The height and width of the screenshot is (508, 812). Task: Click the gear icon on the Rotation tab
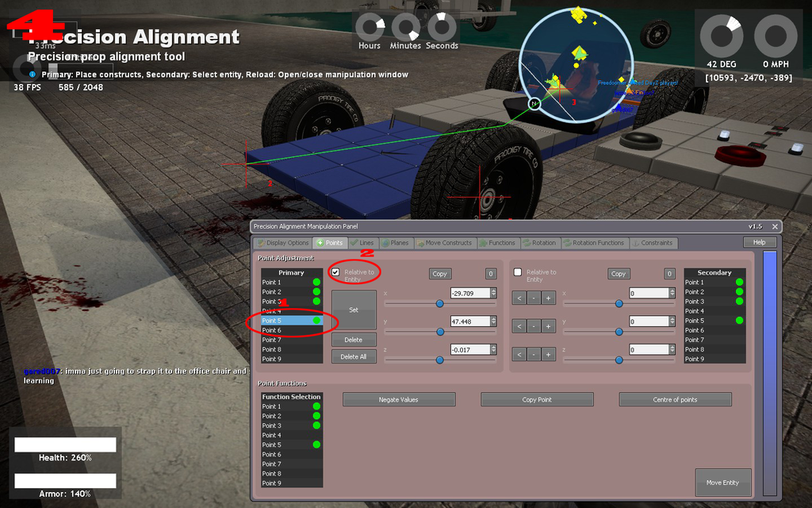click(x=526, y=243)
